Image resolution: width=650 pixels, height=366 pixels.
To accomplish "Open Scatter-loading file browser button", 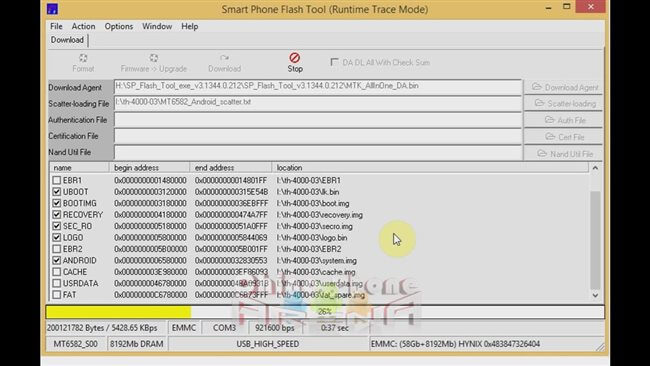I will 564,104.
